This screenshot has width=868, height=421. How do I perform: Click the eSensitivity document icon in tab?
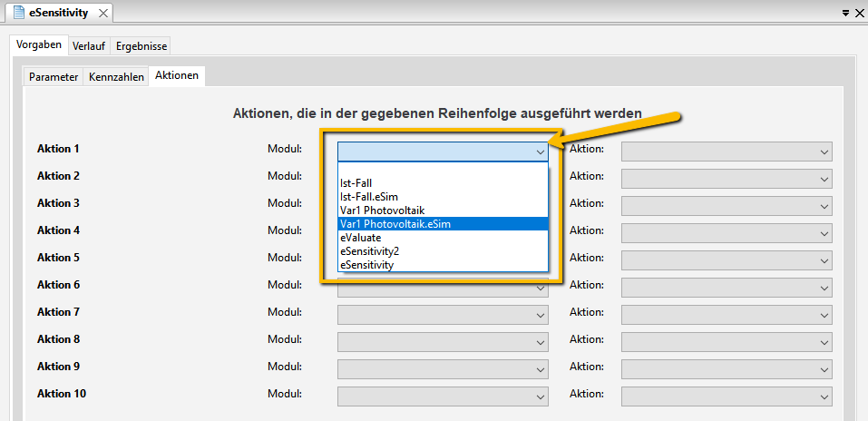pyautogui.click(x=19, y=13)
